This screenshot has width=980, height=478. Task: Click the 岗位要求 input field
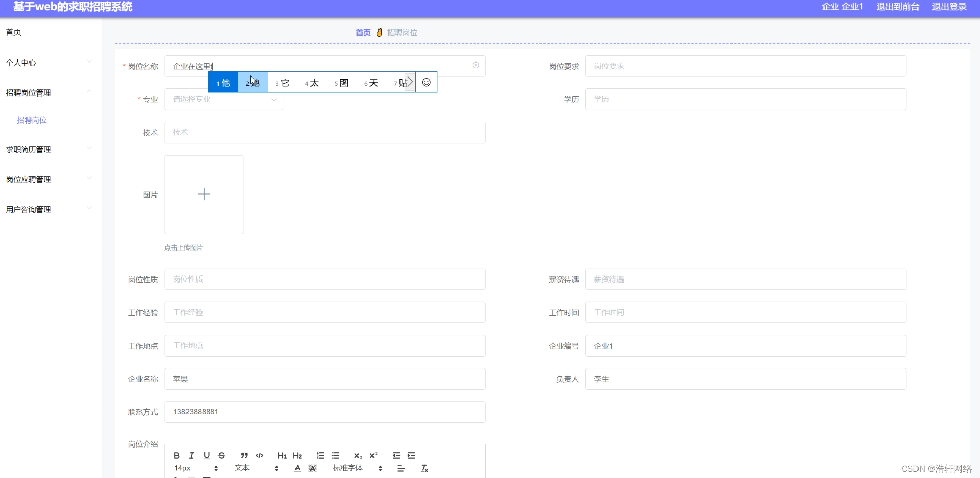(x=744, y=66)
